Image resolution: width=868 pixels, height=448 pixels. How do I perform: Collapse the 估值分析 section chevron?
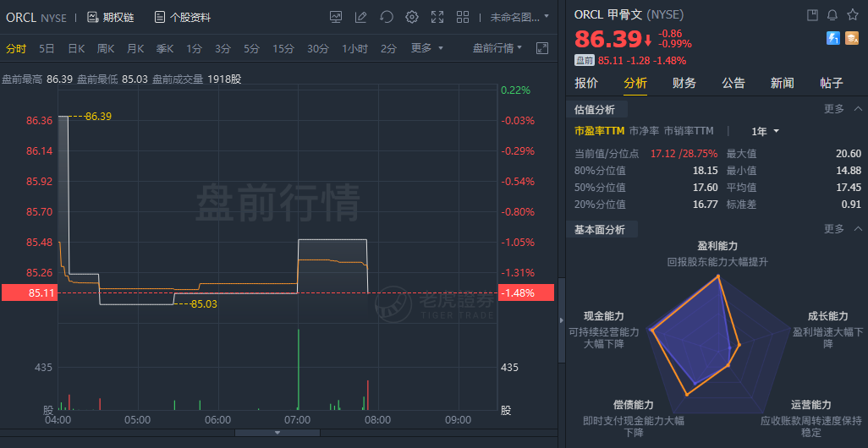(x=858, y=109)
